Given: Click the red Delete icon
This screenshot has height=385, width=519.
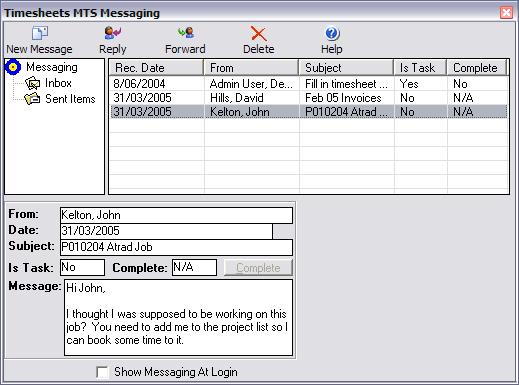Looking at the screenshot, I should click(258, 33).
